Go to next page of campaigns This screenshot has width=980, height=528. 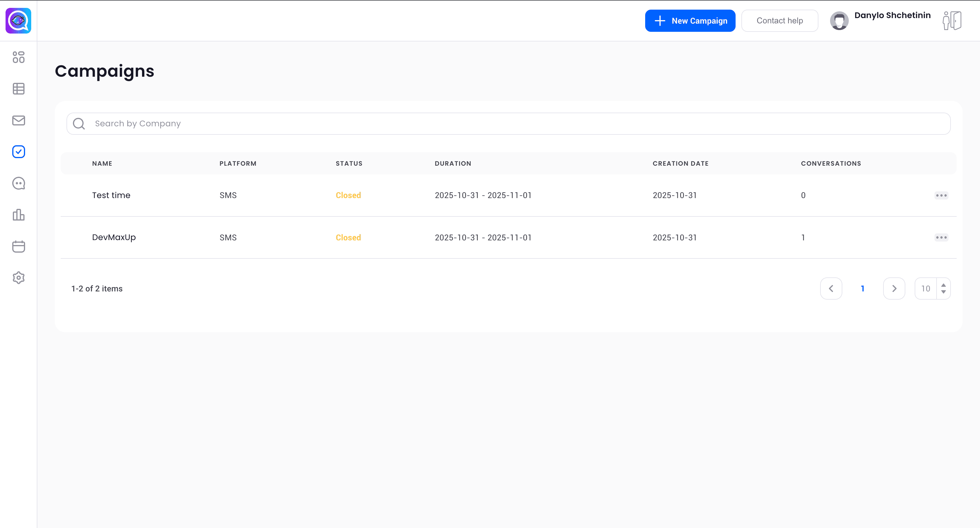(x=894, y=289)
